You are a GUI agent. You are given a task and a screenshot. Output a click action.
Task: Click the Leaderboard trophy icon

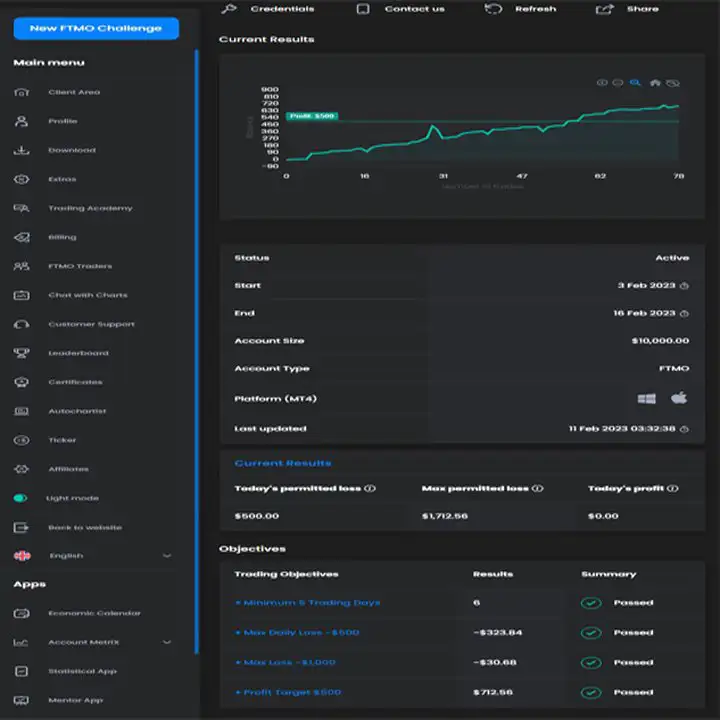click(x=22, y=353)
